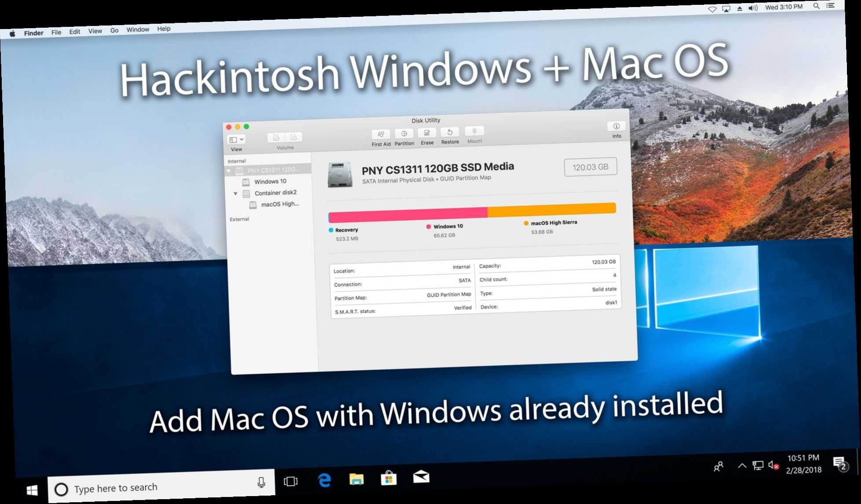
Task: Remove a volume with the minus icon
Action: click(293, 137)
